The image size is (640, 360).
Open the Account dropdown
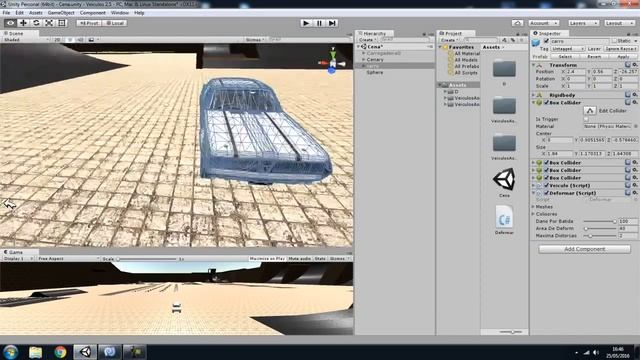click(x=543, y=23)
